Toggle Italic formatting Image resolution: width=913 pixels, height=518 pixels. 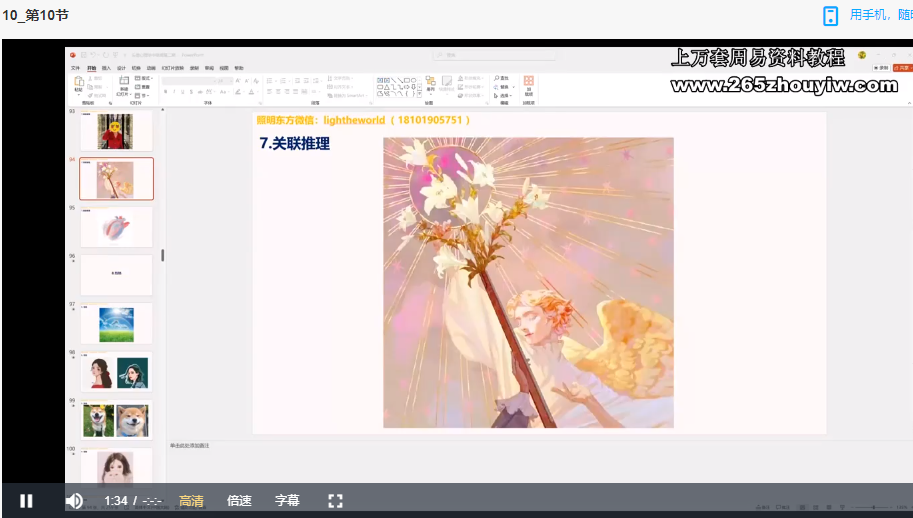tap(174, 91)
